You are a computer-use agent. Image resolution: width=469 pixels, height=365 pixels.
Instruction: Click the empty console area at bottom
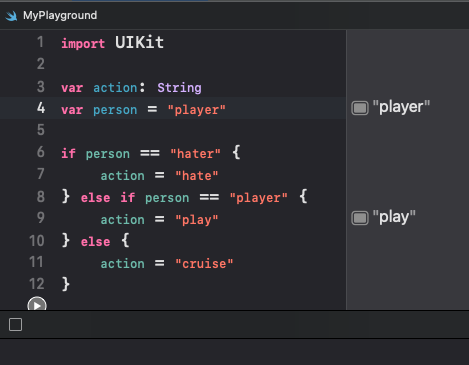234,352
